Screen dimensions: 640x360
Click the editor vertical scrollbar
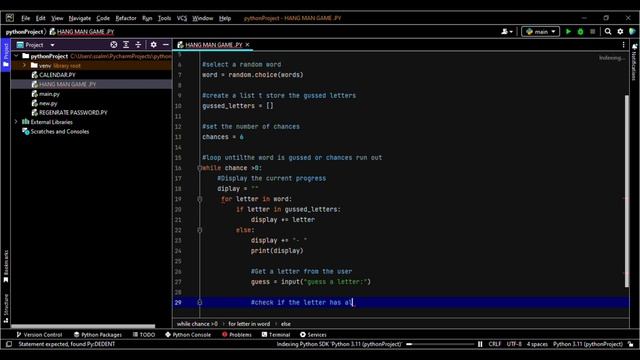click(627, 191)
